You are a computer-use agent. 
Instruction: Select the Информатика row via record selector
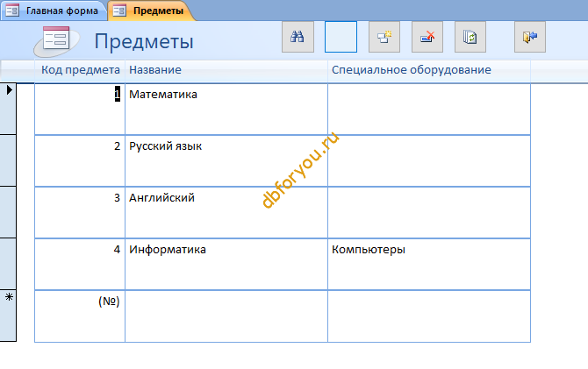pyautogui.click(x=8, y=264)
